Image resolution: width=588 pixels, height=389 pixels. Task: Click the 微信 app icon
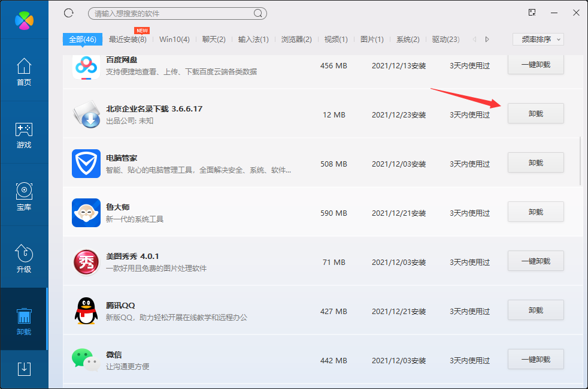[x=86, y=360]
